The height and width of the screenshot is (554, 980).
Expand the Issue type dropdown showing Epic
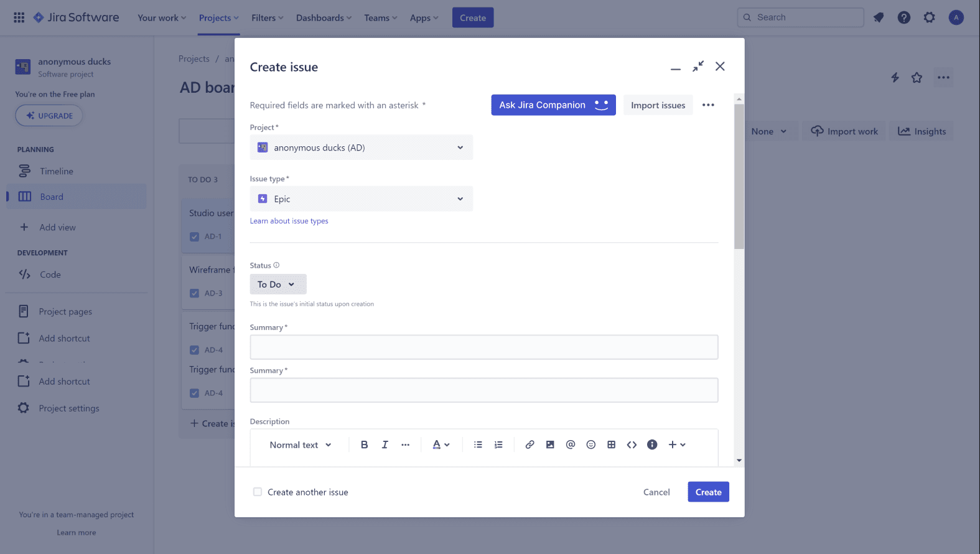point(362,199)
